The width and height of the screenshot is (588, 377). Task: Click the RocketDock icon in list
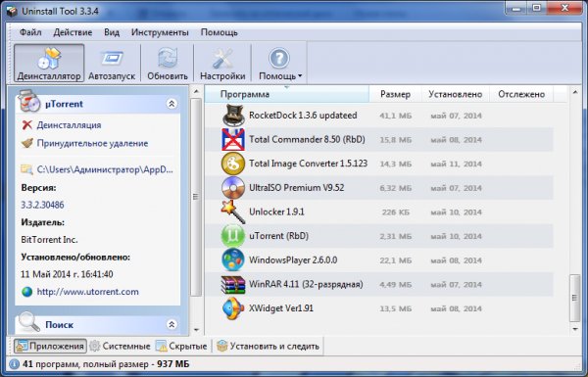[x=233, y=116]
